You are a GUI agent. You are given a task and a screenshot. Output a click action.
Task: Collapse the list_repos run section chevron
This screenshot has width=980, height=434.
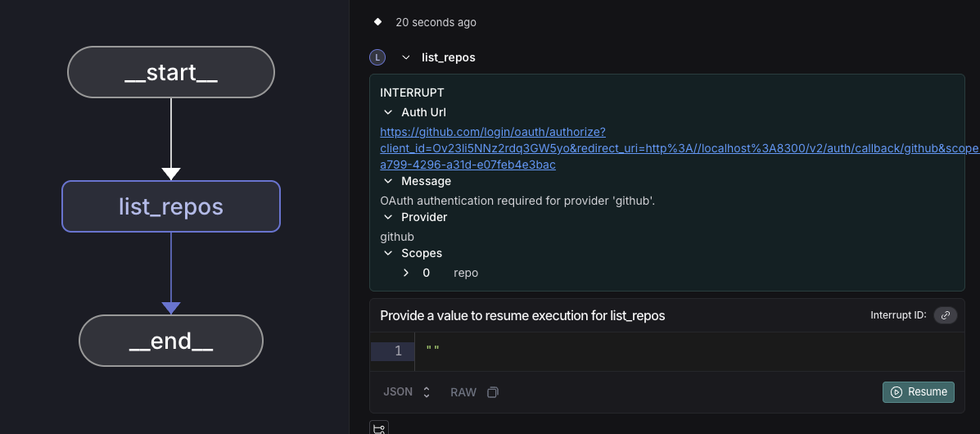(x=405, y=57)
